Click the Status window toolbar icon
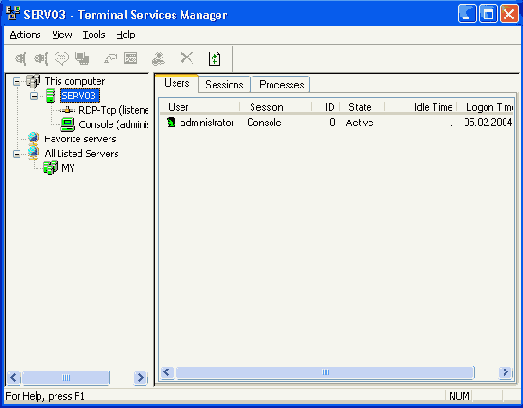The height and width of the screenshot is (408, 523). click(131, 58)
